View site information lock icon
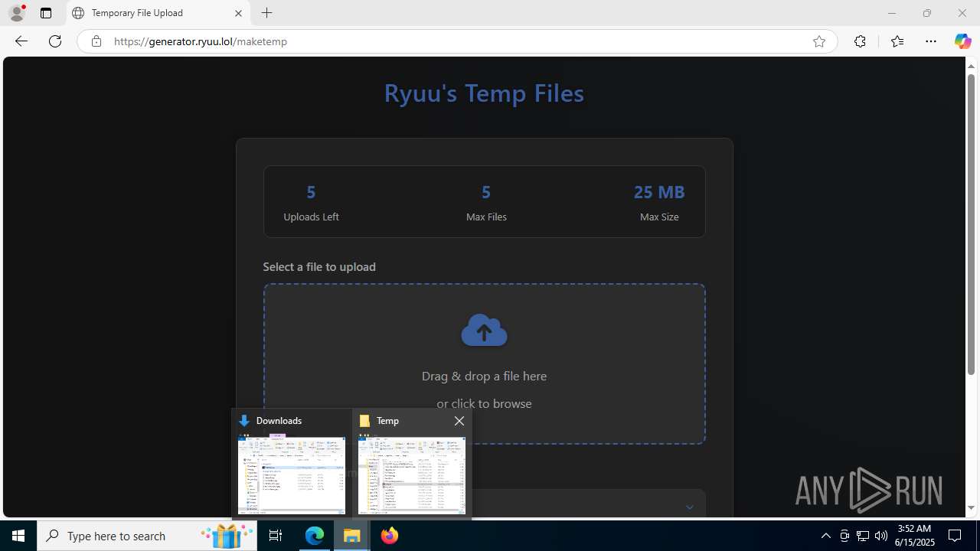The image size is (980, 551). click(x=96, y=41)
